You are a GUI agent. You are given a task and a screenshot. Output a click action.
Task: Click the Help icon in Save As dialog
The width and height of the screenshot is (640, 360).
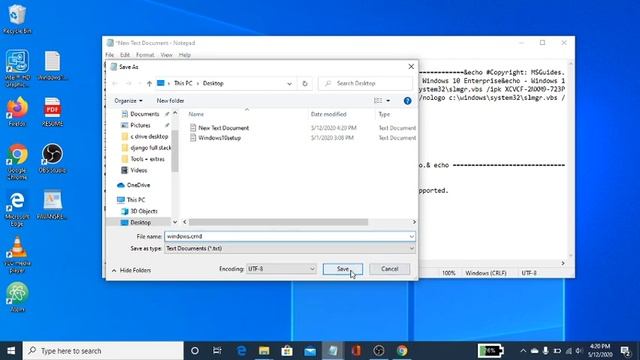tap(407, 101)
